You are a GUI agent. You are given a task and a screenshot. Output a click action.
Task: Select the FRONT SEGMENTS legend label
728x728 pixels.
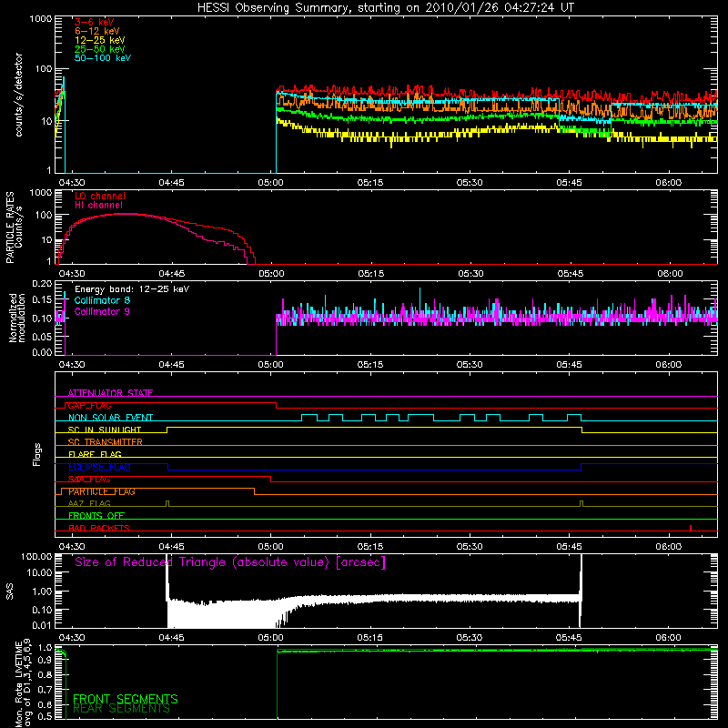click(126, 699)
